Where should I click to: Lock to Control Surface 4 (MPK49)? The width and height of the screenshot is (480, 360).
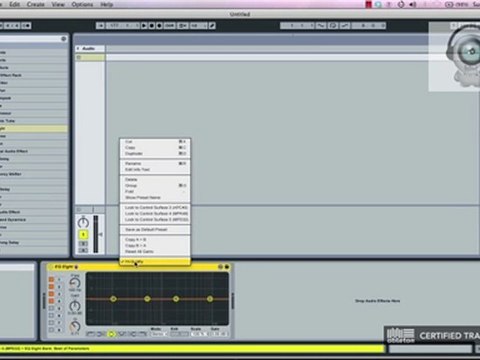pyautogui.click(x=155, y=214)
